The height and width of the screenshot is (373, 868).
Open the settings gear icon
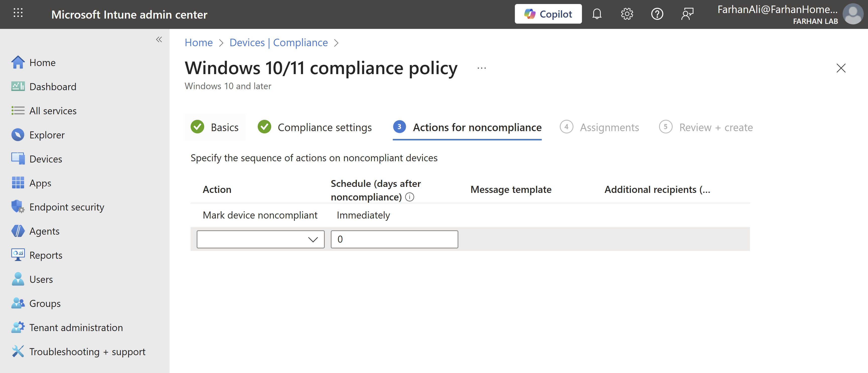[x=627, y=14]
